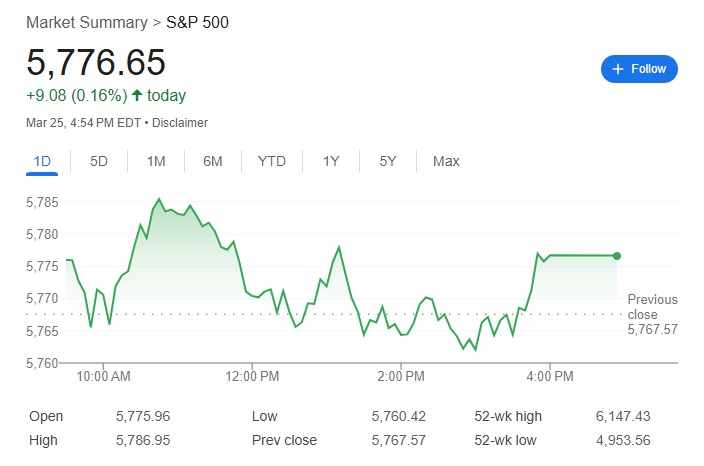Click the Follow button
704x466 pixels.
point(639,69)
